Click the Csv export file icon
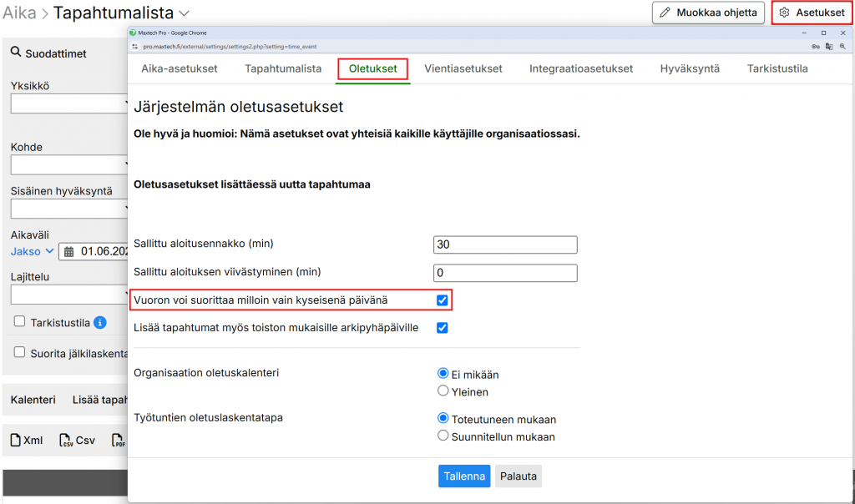Screen dimensions: 855x504 point(66,440)
